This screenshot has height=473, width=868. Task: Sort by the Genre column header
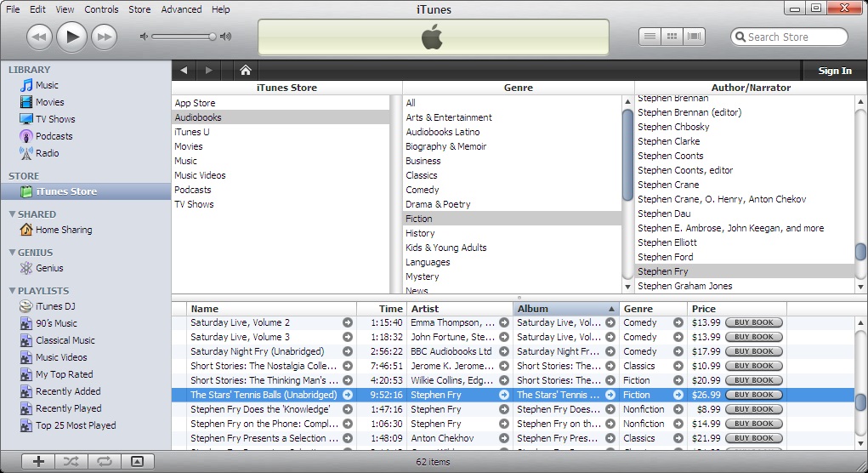pyautogui.click(x=653, y=309)
